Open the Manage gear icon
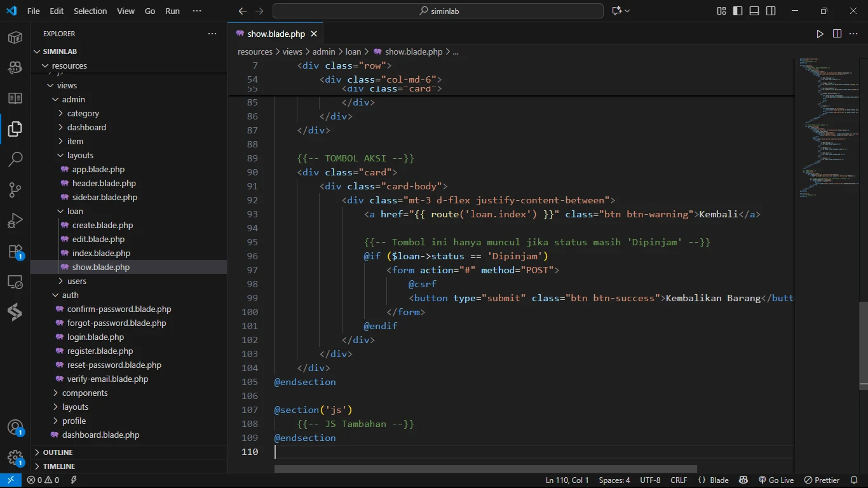The height and width of the screenshot is (488, 868). tap(15, 457)
